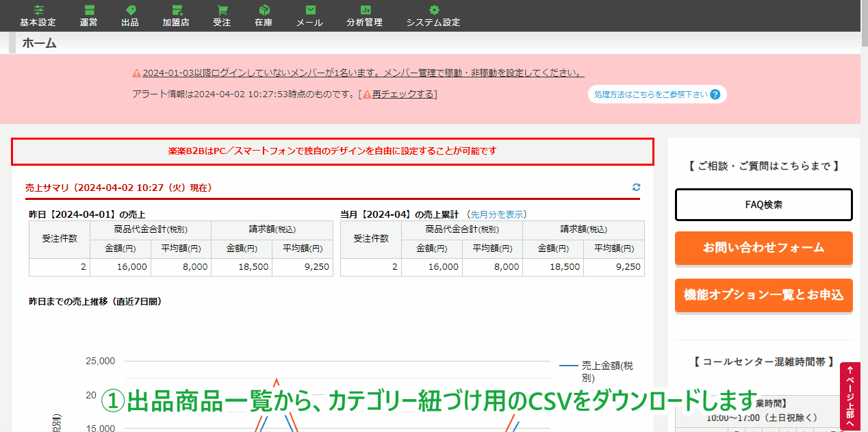Click the メール envelope icon
This screenshot has width=868, height=432.
[x=309, y=10]
